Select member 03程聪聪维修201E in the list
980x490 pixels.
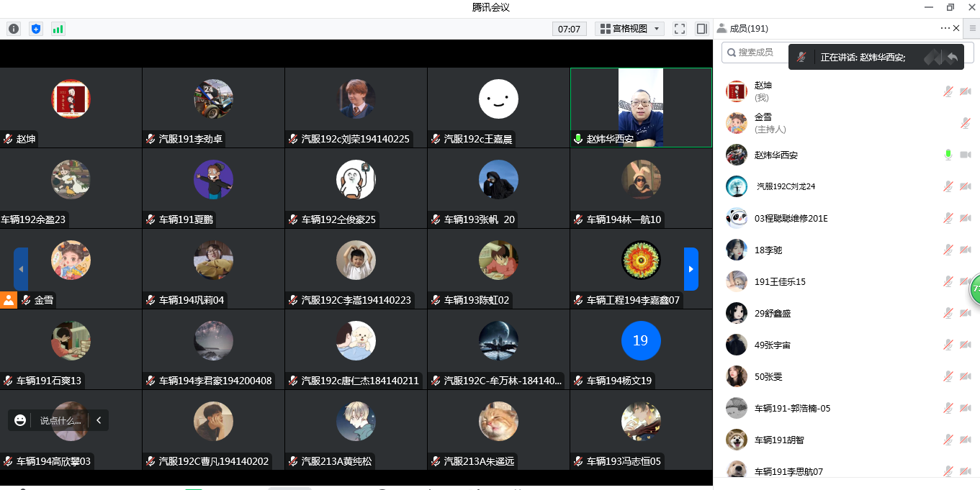[791, 218]
